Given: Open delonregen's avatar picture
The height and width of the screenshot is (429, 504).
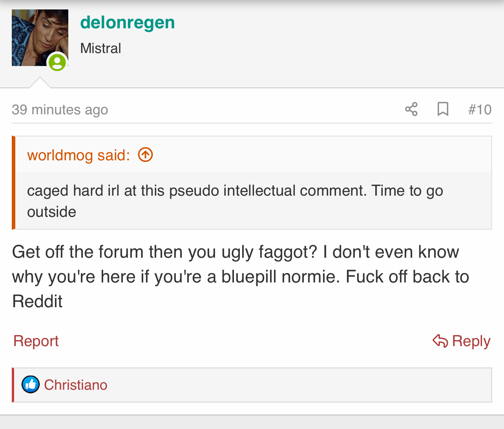Looking at the screenshot, I should (x=40, y=38).
